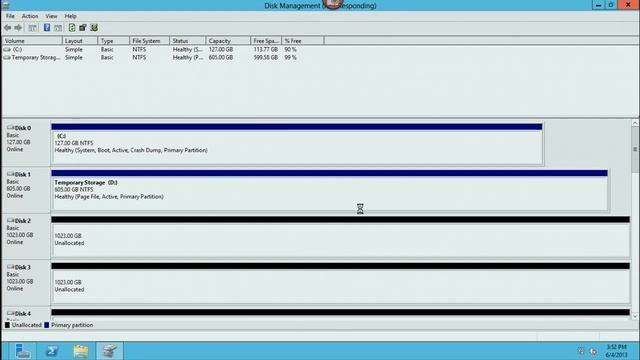The width and height of the screenshot is (640, 360).
Task: Select Disk 3 unallocated 1023.00 GB space
Action: pos(340,284)
